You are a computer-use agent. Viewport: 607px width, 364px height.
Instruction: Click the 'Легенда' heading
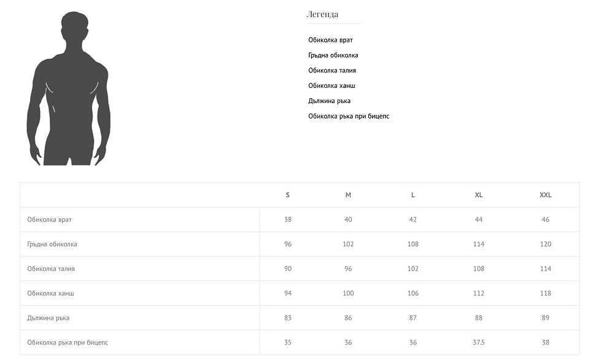pos(322,14)
